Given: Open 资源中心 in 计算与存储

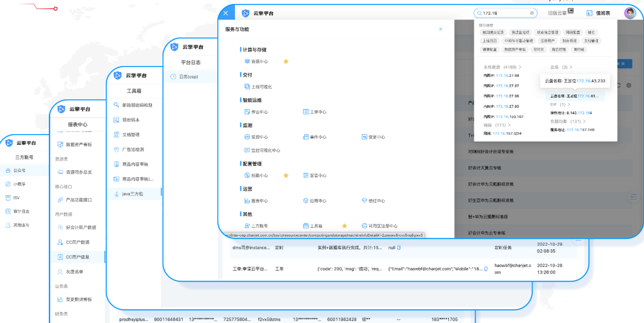Looking at the screenshot, I should coord(256,61).
